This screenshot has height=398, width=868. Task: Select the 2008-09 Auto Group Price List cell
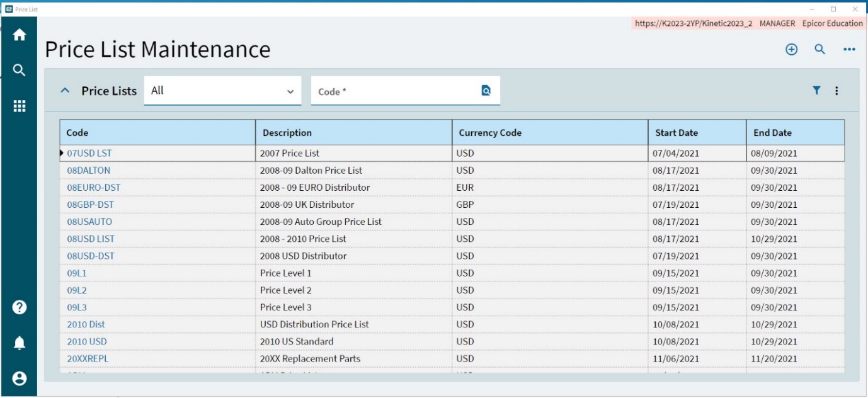tap(354, 222)
